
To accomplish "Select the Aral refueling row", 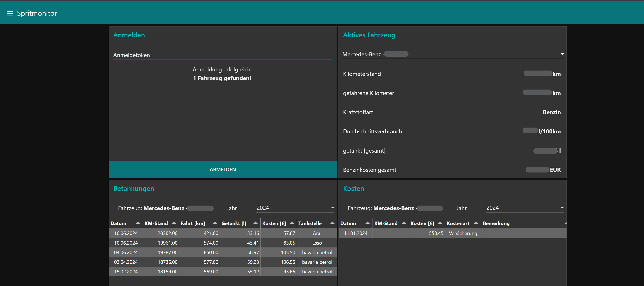I will [223, 233].
